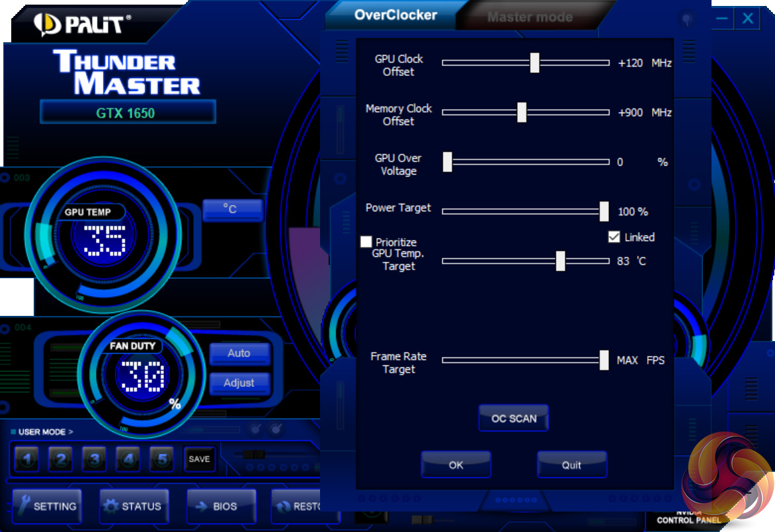The width and height of the screenshot is (775, 532).
Task: Load user mode profile 5
Action: coord(162,459)
